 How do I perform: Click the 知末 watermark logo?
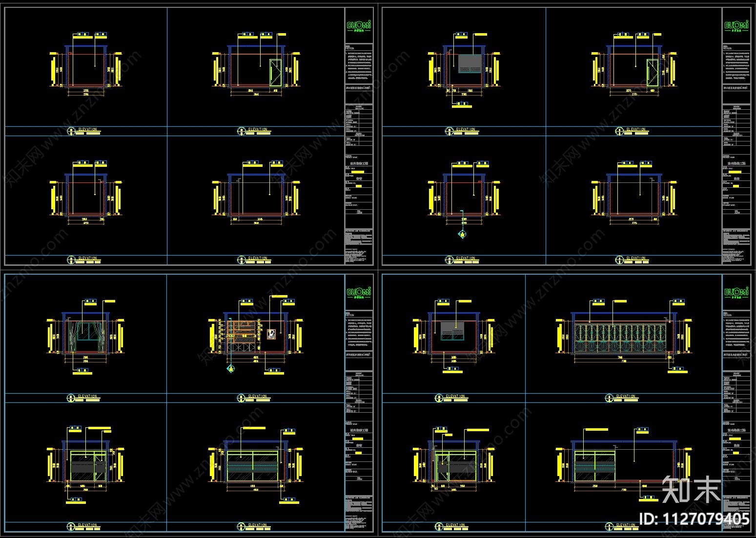coord(692,491)
